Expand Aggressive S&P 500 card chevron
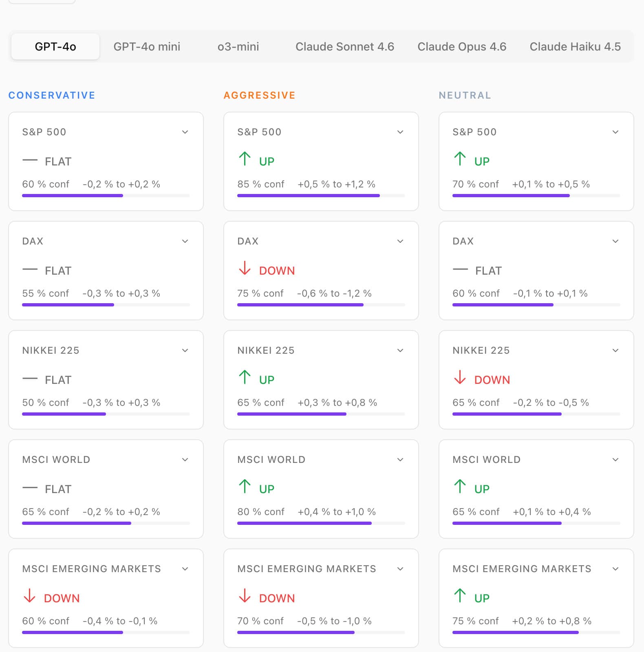Image resolution: width=644 pixels, height=652 pixels. (400, 132)
